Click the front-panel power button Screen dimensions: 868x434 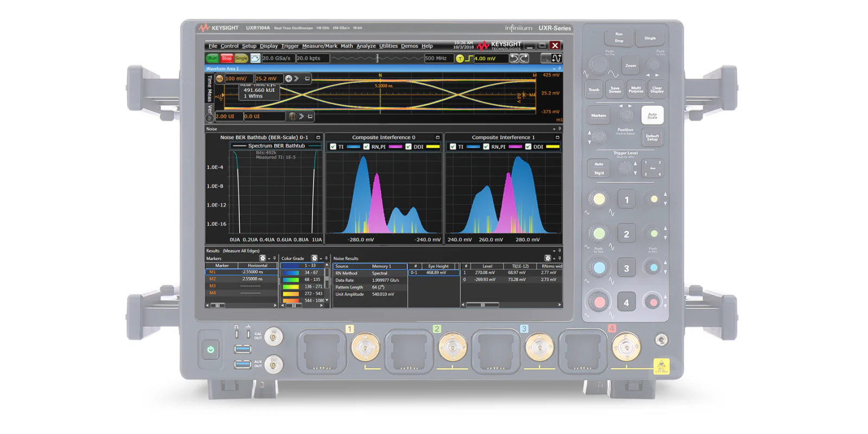(x=210, y=349)
